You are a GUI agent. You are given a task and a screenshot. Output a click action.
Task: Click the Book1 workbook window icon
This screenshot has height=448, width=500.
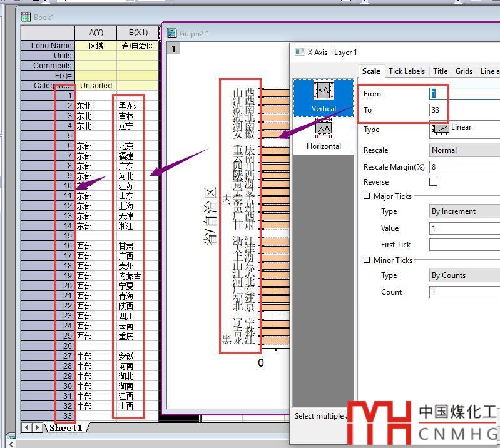(26, 17)
